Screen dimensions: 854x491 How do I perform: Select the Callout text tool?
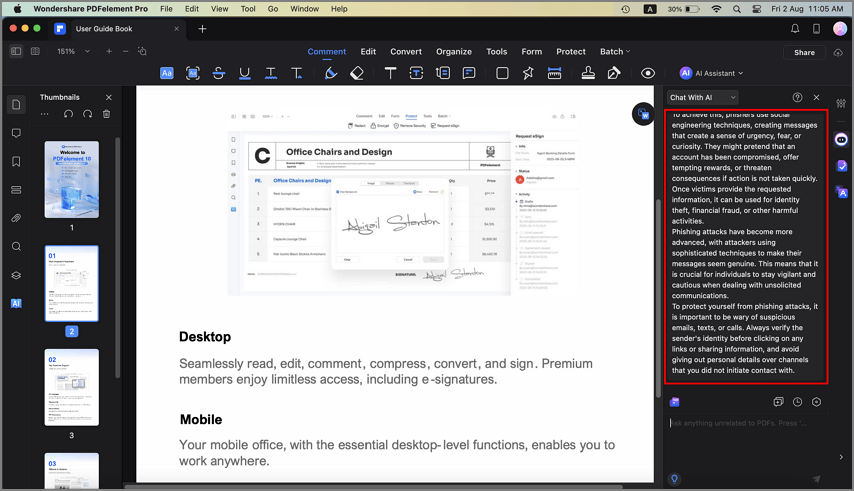click(443, 73)
